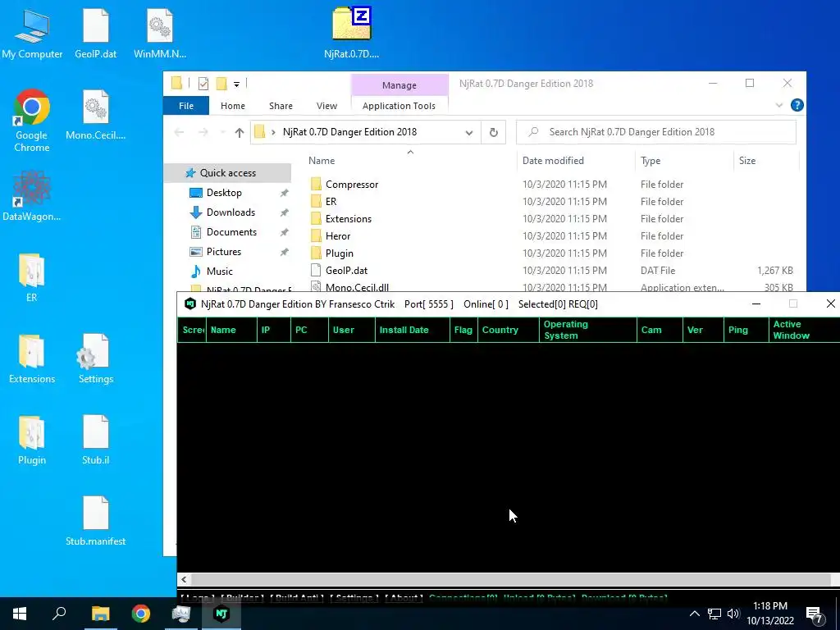Click the NjRat taskbar button
This screenshot has width=840, height=630.
click(x=221, y=614)
